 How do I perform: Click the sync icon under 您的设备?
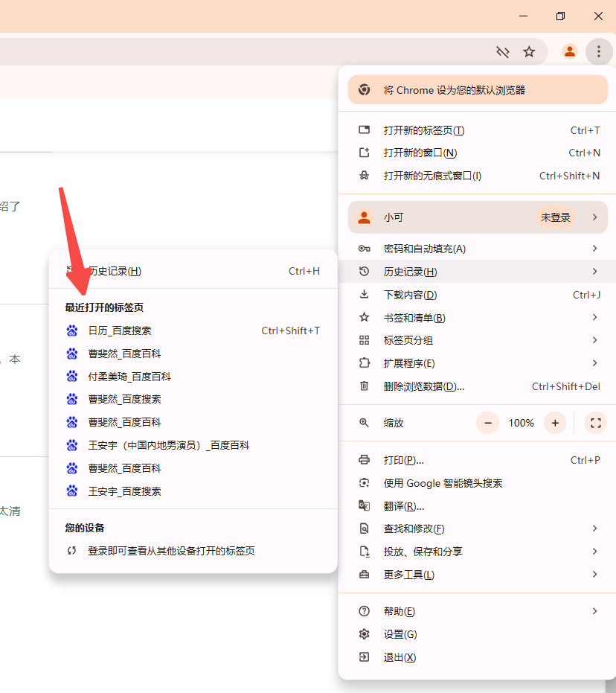[x=71, y=551]
